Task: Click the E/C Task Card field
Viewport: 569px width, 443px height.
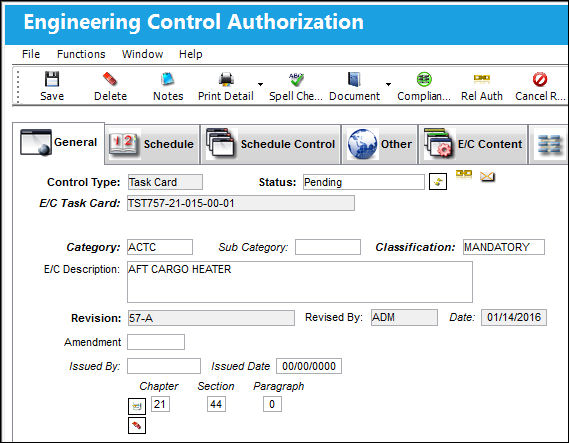Action: tap(241, 203)
